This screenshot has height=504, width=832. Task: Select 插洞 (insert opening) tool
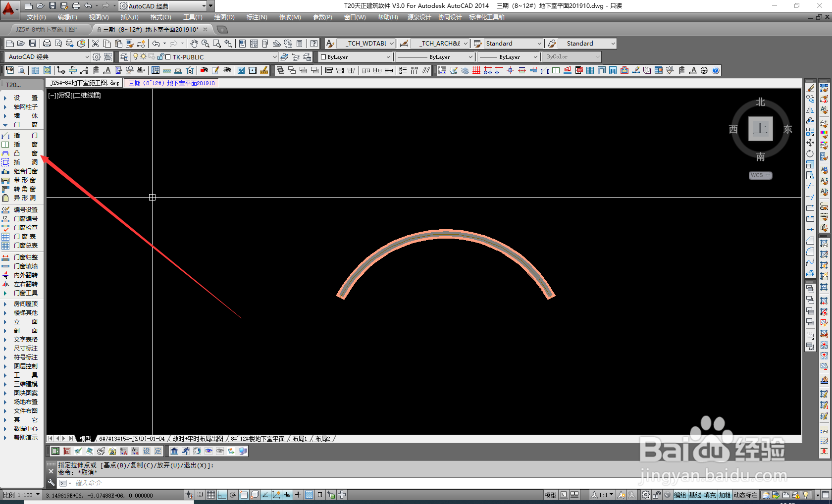(20, 162)
